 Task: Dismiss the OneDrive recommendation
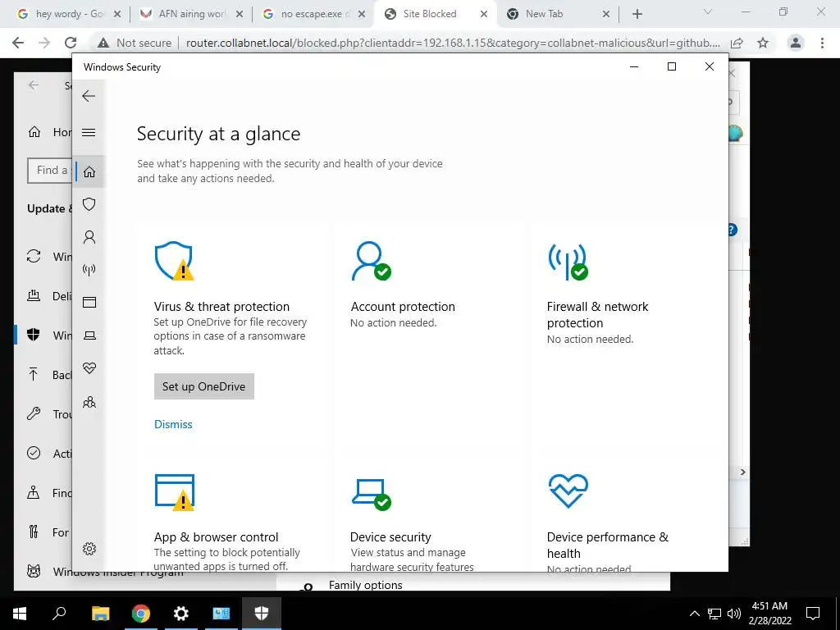point(173,424)
